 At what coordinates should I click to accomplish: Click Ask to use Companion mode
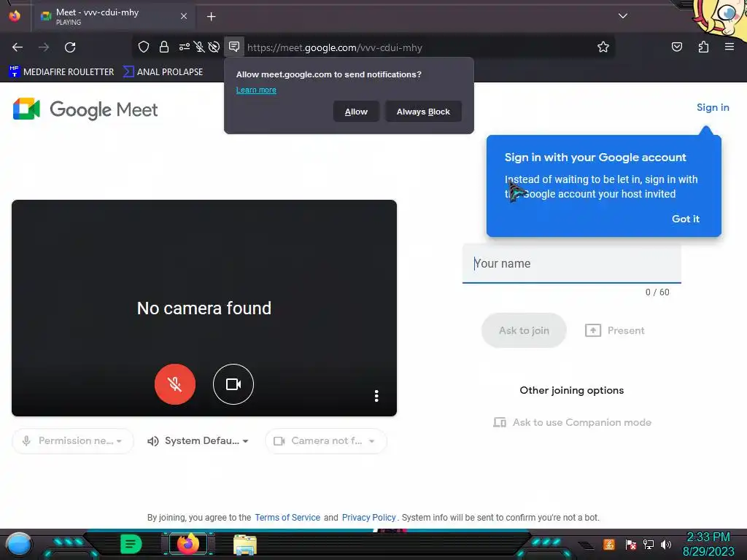pyautogui.click(x=572, y=422)
